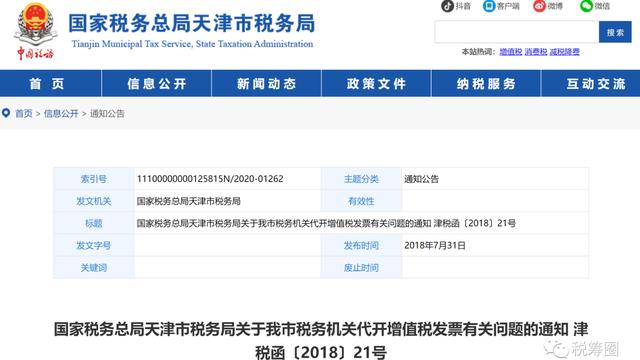Click the national emblem tax logo

click(36, 31)
